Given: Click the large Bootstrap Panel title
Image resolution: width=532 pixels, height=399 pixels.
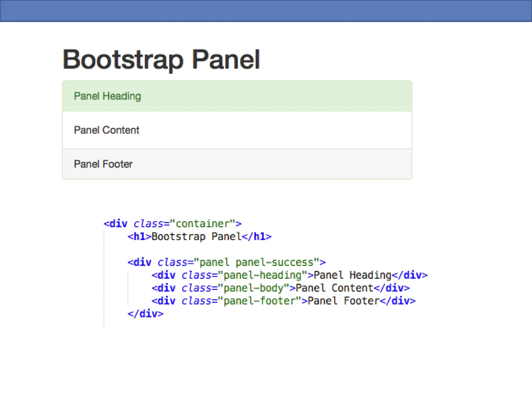Looking at the screenshot, I should (161, 59).
